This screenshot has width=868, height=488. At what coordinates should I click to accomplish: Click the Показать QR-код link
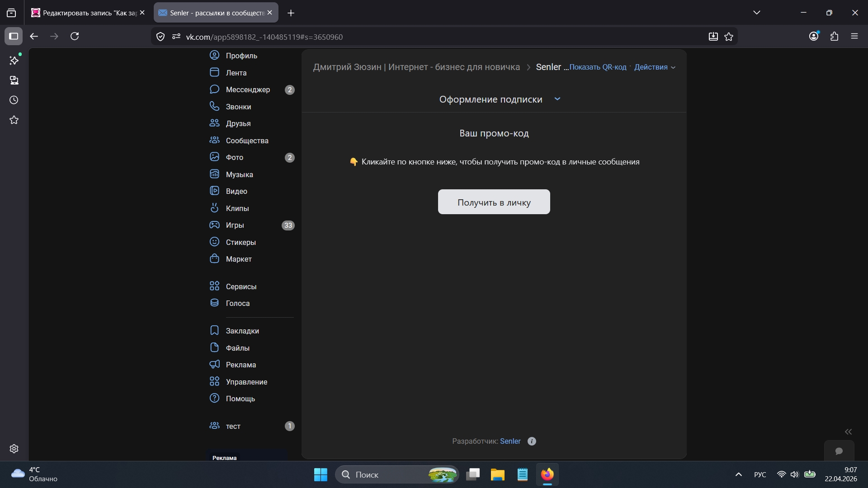(x=598, y=67)
